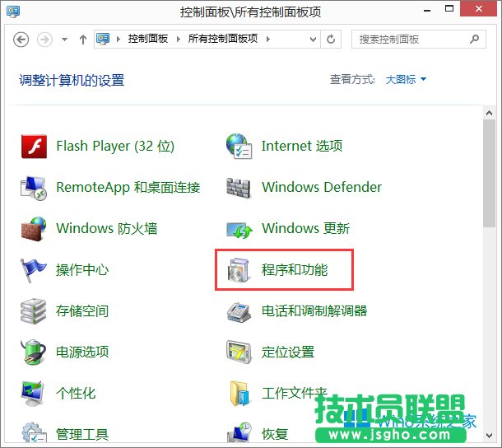The width and height of the screenshot is (502, 448).
Task: Open the 电源选项 battery icon
Action: click(33, 352)
